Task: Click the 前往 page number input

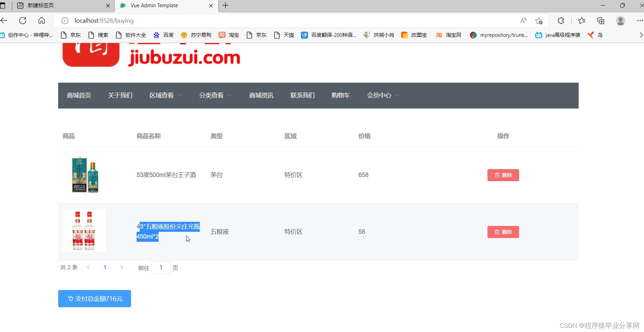Action: [x=161, y=268]
